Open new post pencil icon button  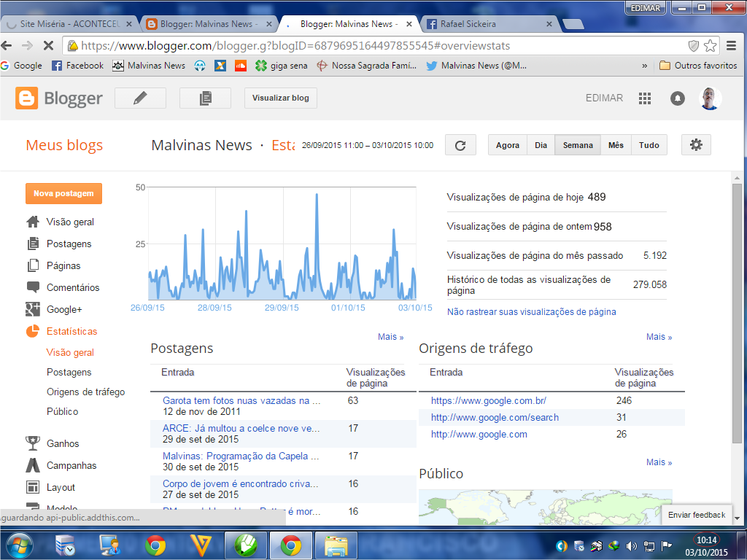pos(140,98)
